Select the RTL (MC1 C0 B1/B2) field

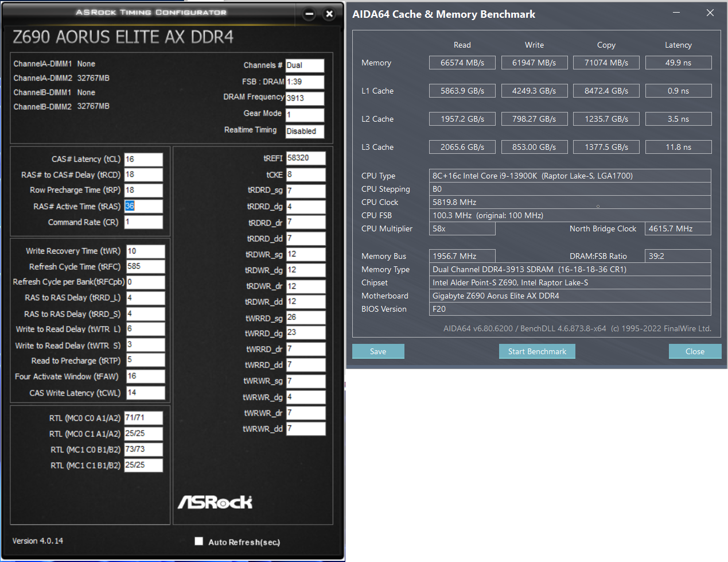143,449
